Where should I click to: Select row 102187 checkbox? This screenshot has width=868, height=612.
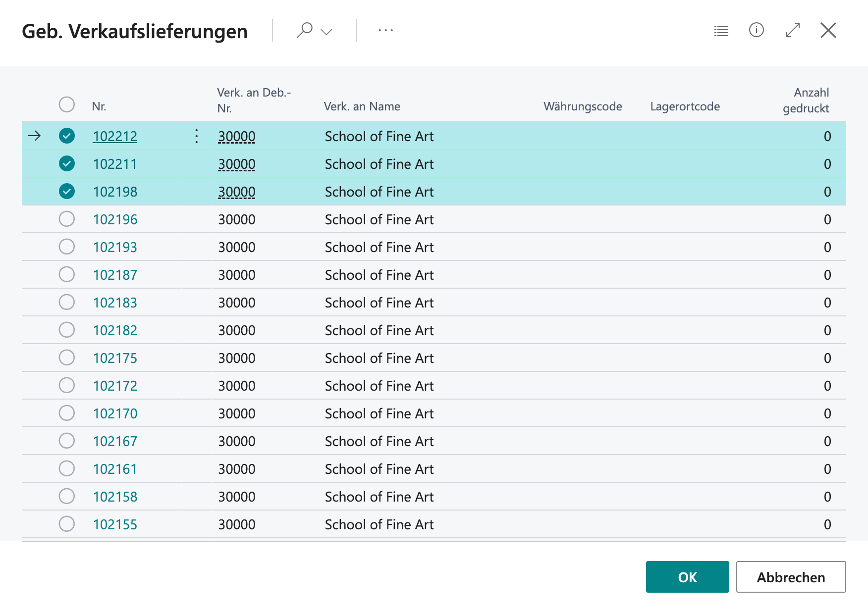(67, 274)
